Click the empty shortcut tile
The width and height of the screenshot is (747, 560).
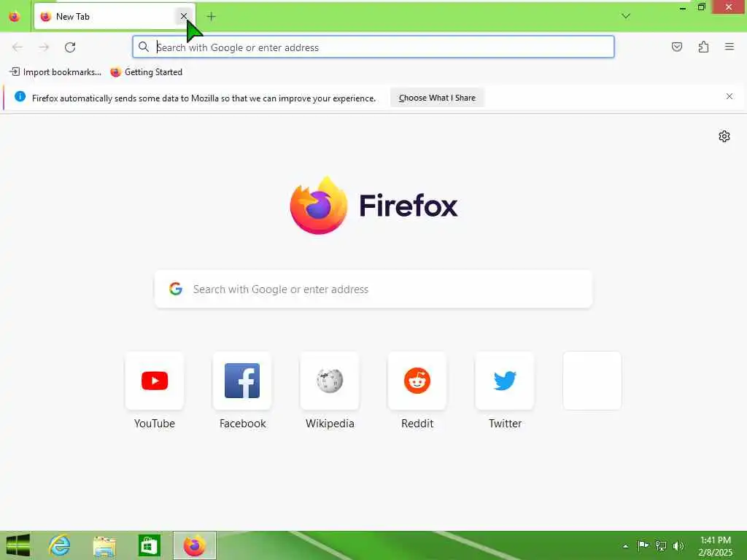pyautogui.click(x=592, y=381)
